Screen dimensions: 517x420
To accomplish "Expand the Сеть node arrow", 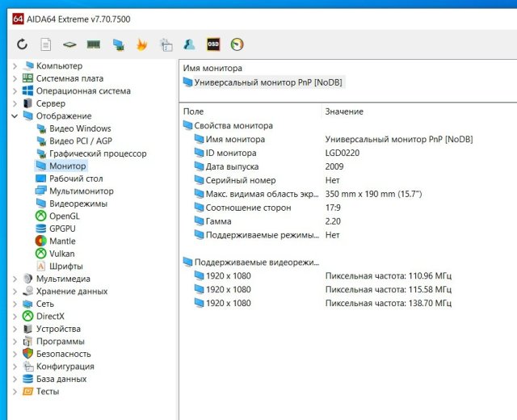I will [x=15, y=304].
